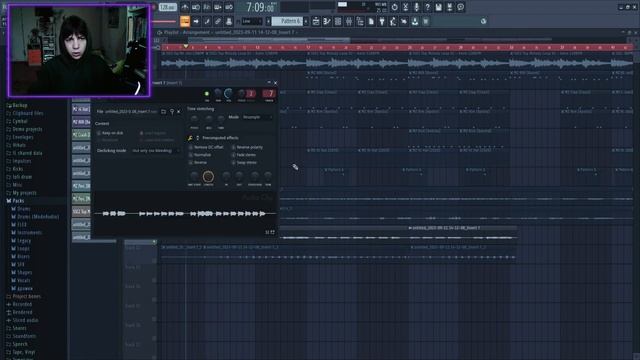Screen dimensions: 640x360
Task: Toggle Swap stereo option
Action: point(244,162)
